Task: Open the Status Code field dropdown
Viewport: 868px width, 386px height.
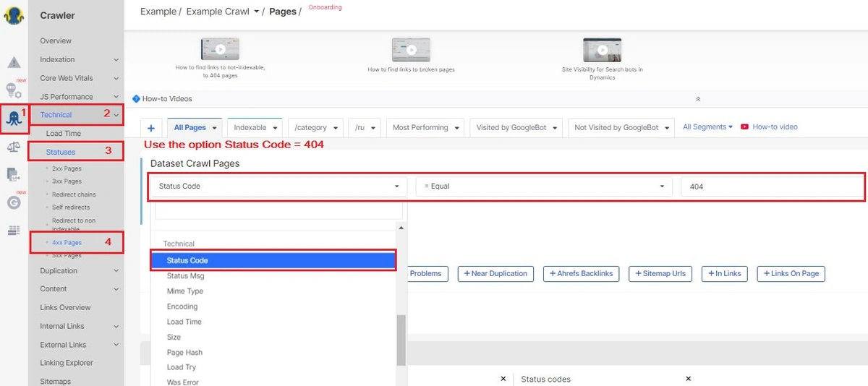Action: tap(281, 186)
